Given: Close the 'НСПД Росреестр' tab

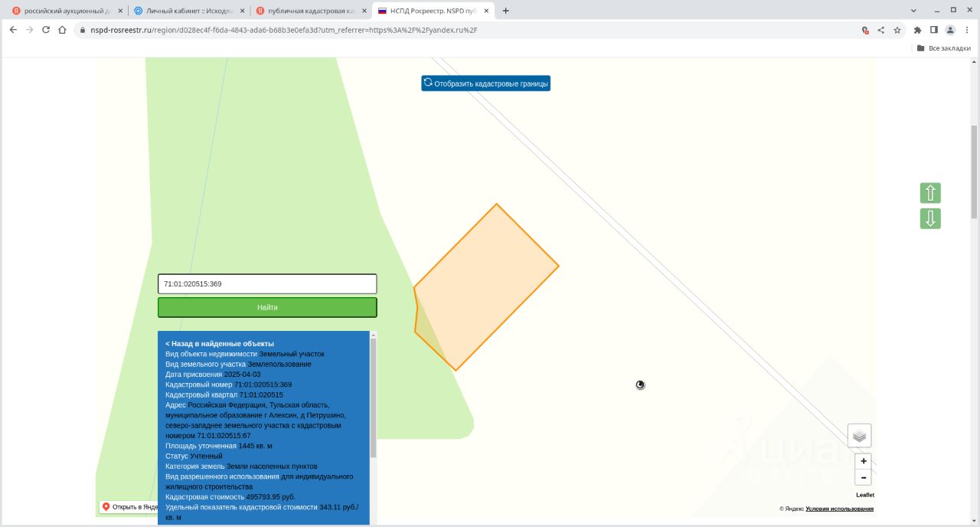Looking at the screenshot, I should (487, 11).
